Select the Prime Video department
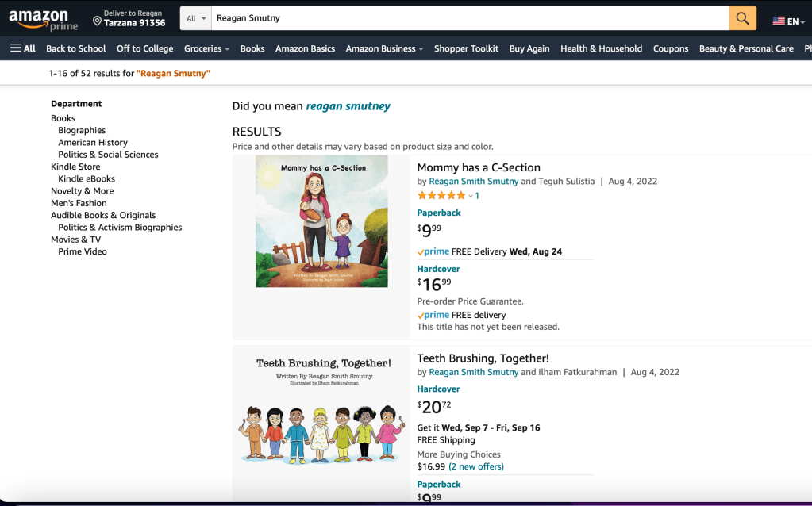 (x=83, y=251)
